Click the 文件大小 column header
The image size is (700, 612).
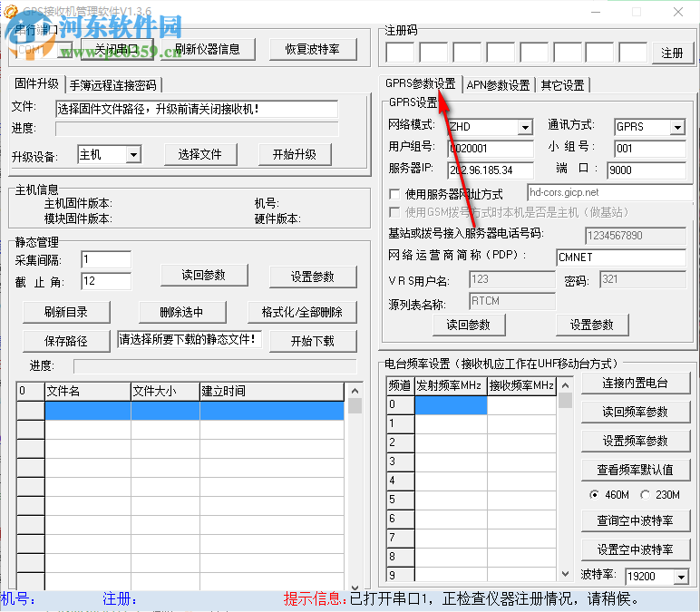click(x=165, y=392)
